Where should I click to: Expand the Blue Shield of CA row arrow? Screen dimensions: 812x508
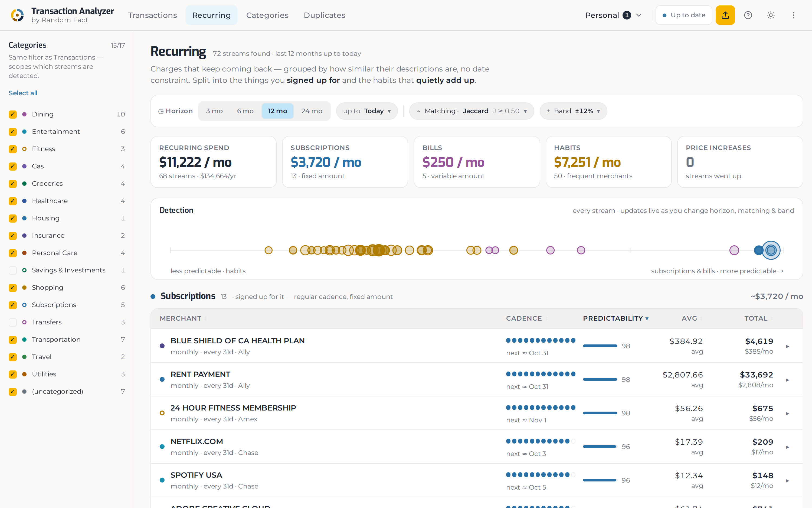[x=787, y=346]
